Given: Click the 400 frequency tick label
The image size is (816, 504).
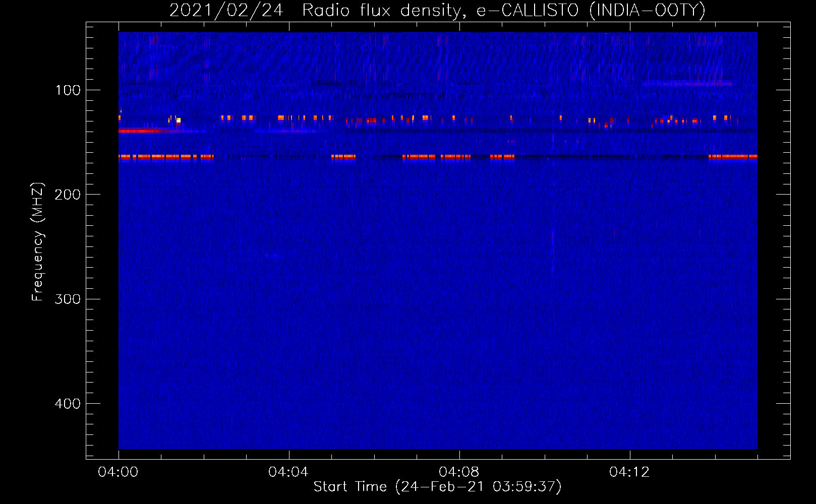Looking at the screenshot, I should [x=68, y=404].
